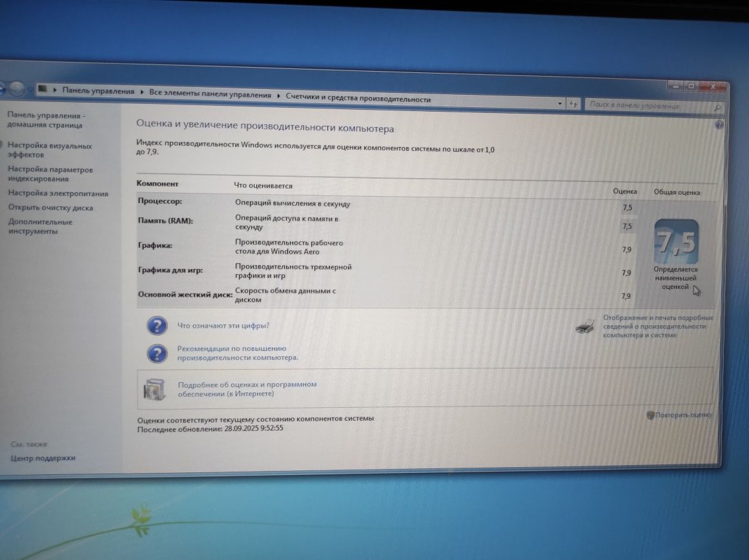Open "Подробнее об оценках и программном обеспечении" link

pyautogui.click(x=247, y=389)
